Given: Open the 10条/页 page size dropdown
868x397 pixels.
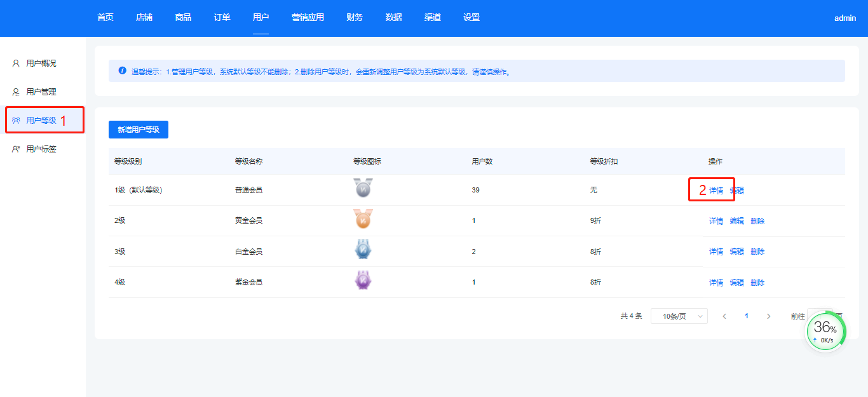Looking at the screenshot, I should click(679, 316).
